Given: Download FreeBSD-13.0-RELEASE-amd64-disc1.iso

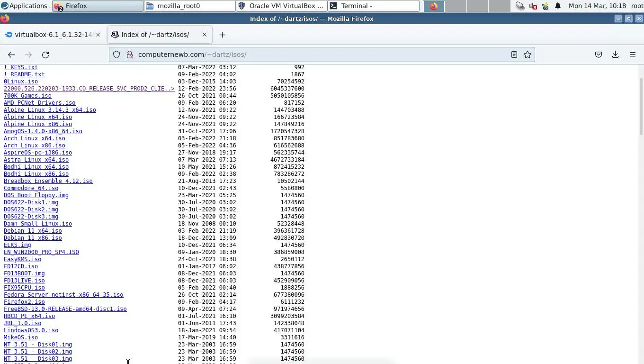Looking at the screenshot, I should click(65, 309).
